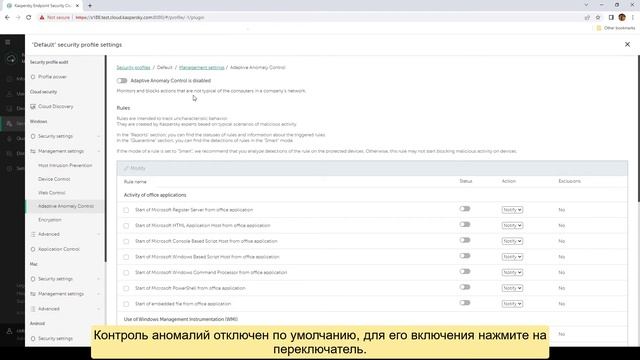Viewport: 640px width, 360px height.
Task: Open Notify dropdown for Console Based Script Host
Action: (512, 241)
